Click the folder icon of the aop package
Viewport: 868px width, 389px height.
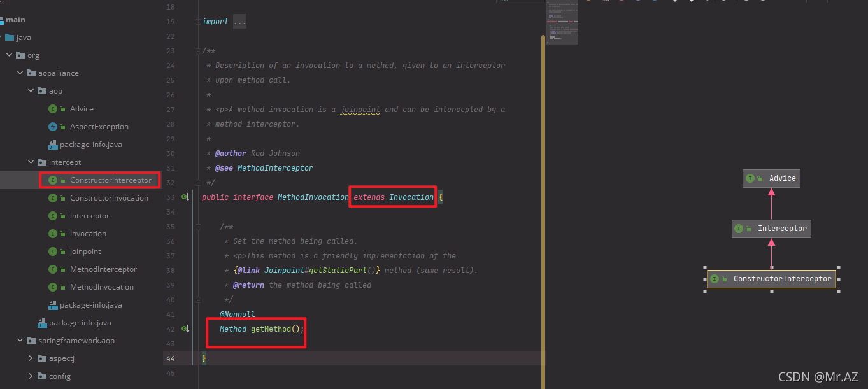[x=42, y=91]
